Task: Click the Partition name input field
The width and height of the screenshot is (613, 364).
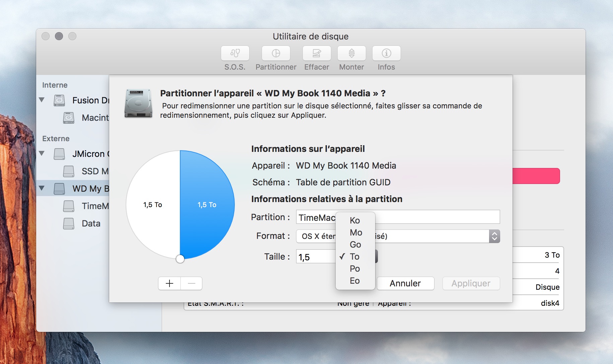Action: [398, 217]
